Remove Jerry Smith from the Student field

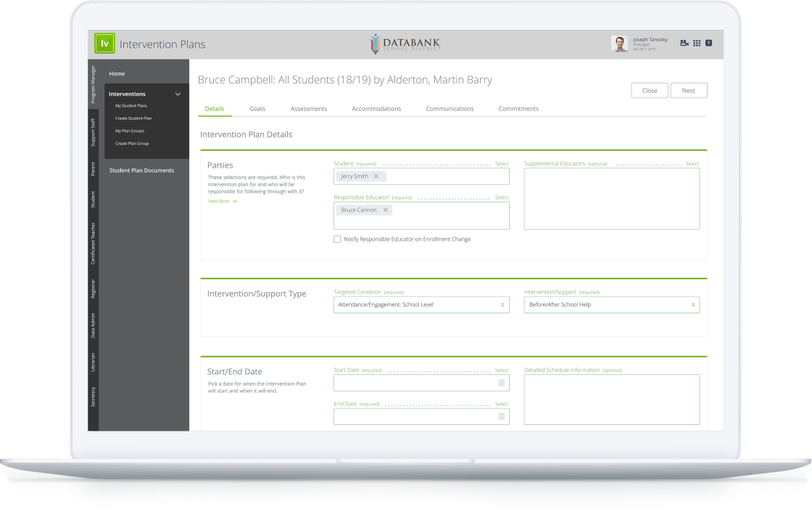tap(377, 176)
